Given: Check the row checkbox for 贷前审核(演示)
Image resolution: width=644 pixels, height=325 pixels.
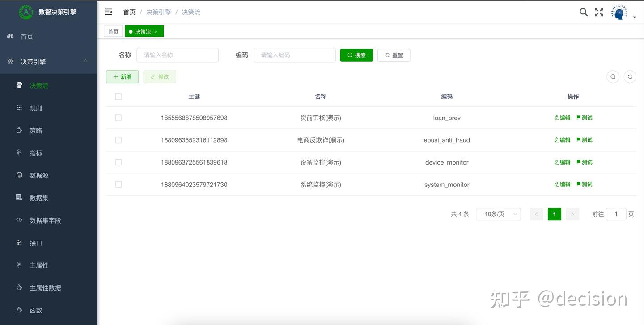Looking at the screenshot, I should pos(118,118).
